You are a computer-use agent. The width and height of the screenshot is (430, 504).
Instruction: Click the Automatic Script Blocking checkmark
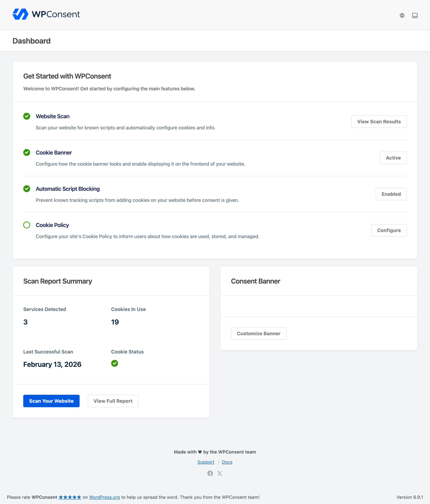click(x=27, y=189)
